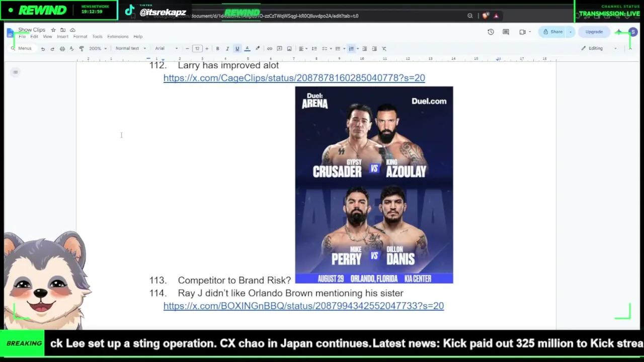Image resolution: width=644 pixels, height=362 pixels.
Task: Check the cloud save status icon
Action: pyautogui.click(x=72, y=30)
